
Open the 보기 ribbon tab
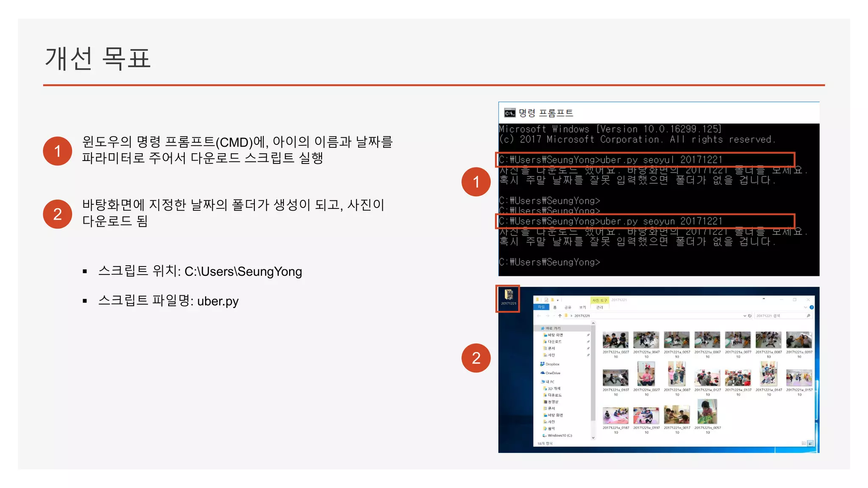(x=583, y=308)
